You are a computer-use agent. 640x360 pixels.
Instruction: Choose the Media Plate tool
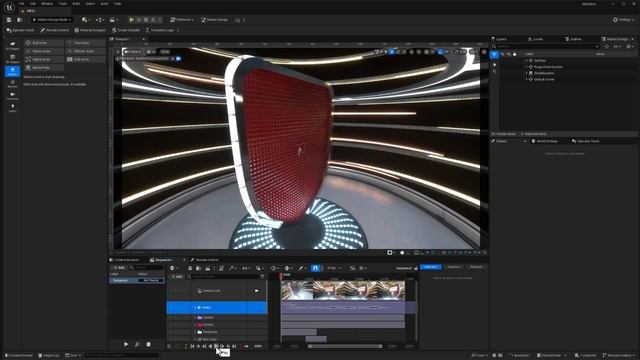(x=44, y=68)
